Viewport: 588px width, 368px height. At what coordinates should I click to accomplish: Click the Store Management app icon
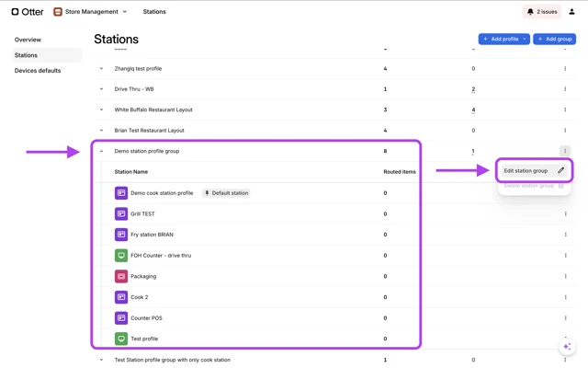pyautogui.click(x=58, y=12)
